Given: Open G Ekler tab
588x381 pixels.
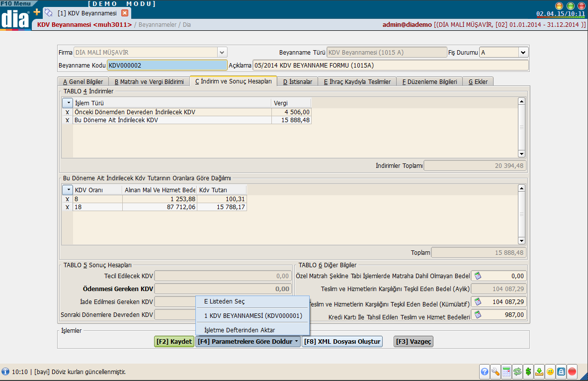Looking at the screenshot, I should pos(478,81).
